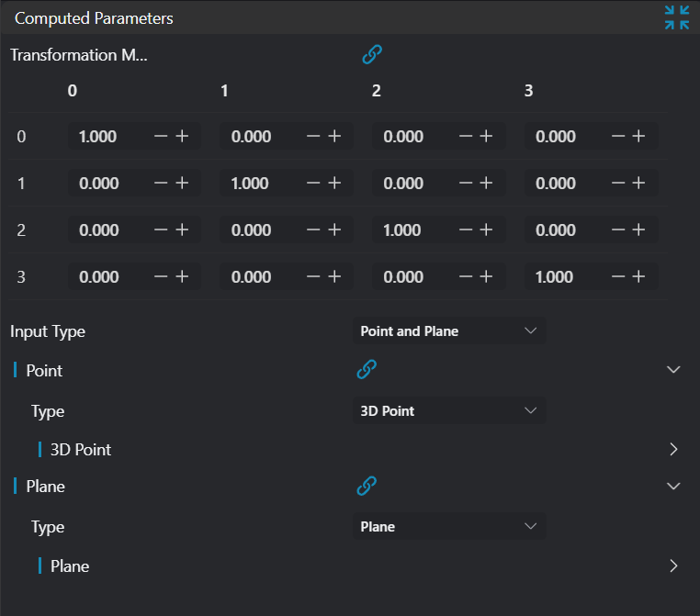Increase matrix value at row 1 column 1
This screenshot has height=616, width=700.
tap(335, 184)
